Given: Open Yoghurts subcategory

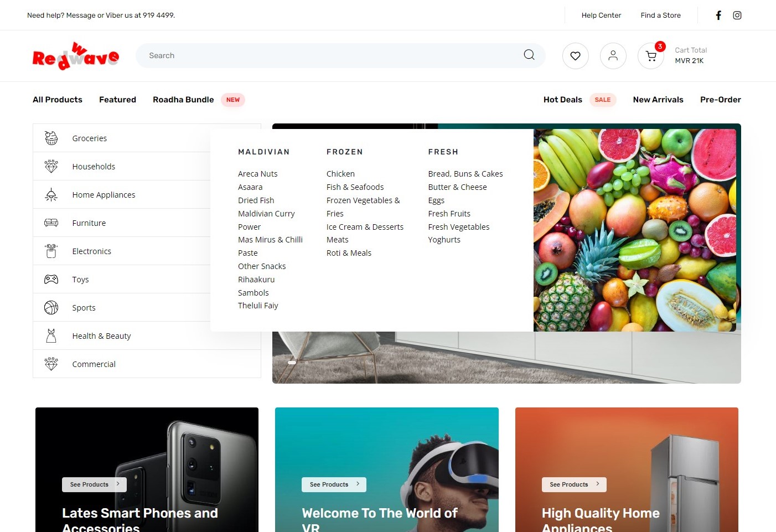Looking at the screenshot, I should (444, 240).
